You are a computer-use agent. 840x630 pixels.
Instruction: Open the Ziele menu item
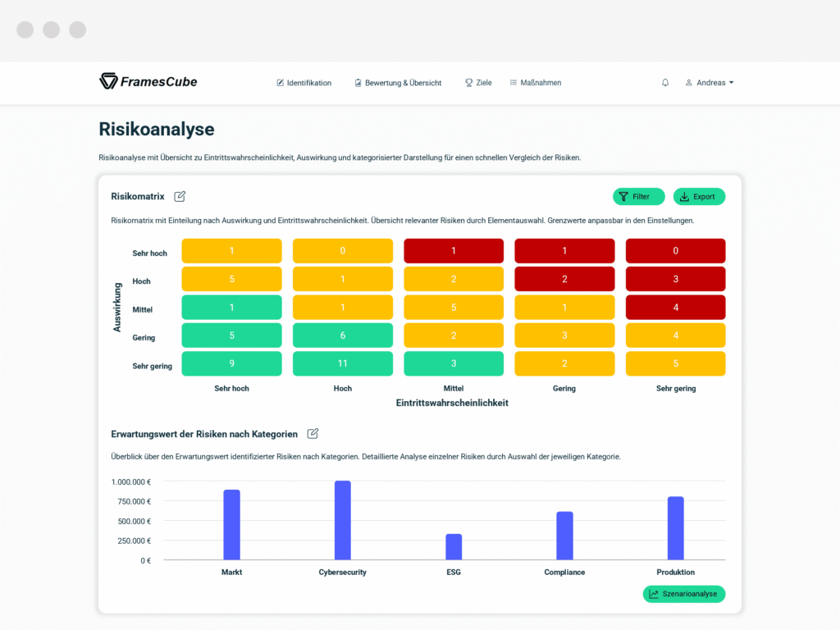click(x=478, y=83)
